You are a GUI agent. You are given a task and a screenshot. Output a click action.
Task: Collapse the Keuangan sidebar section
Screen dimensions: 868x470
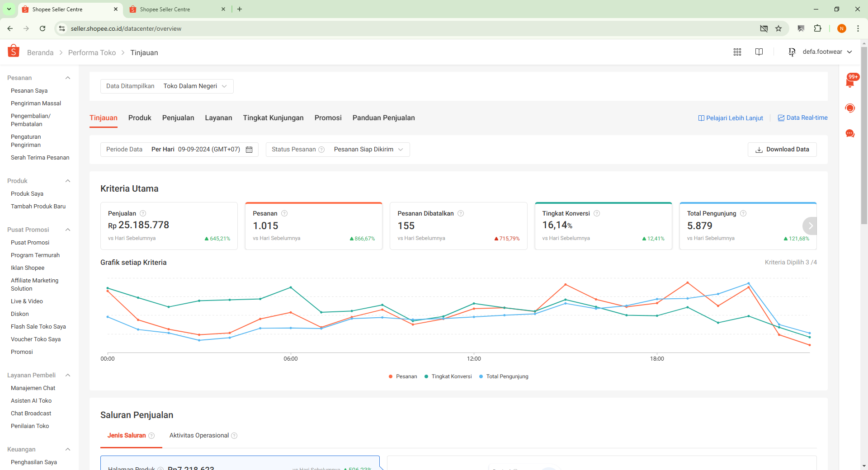coord(68,449)
